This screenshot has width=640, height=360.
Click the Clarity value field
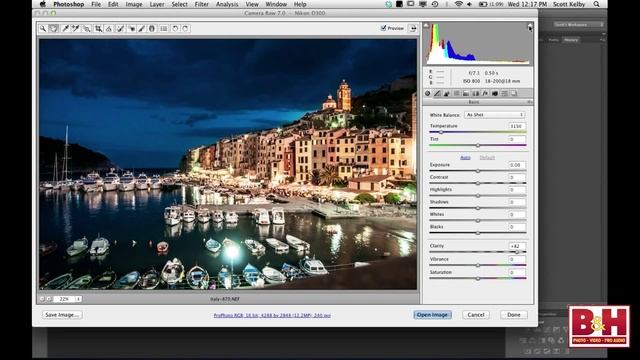pyautogui.click(x=517, y=246)
